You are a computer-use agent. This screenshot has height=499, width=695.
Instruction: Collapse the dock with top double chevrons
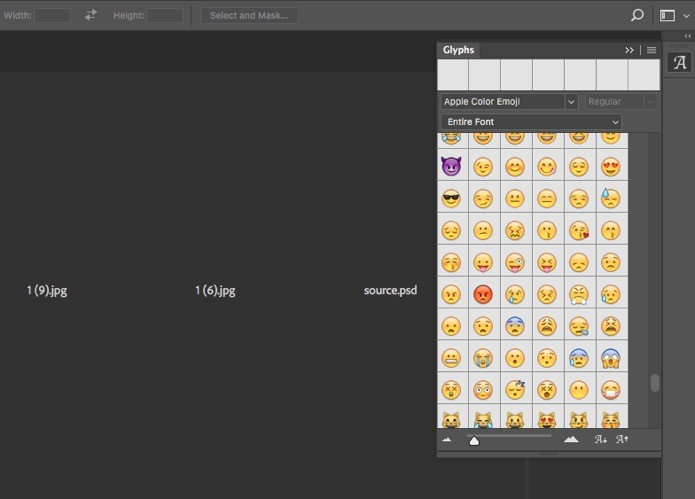(x=687, y=36)
